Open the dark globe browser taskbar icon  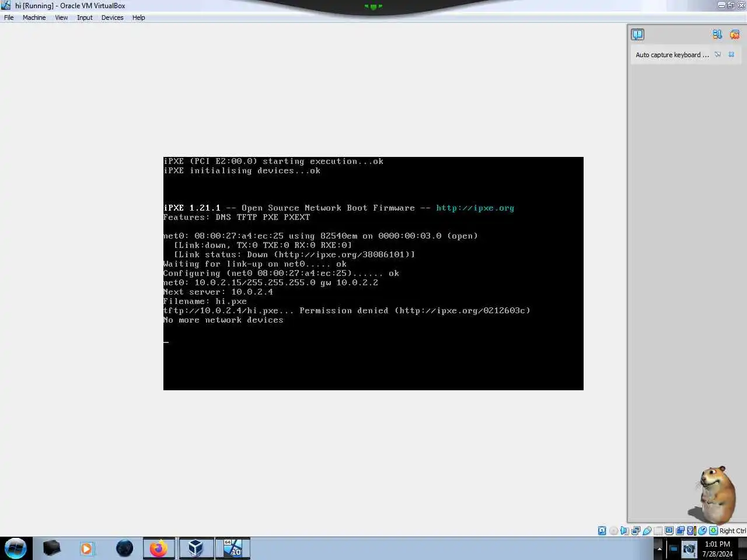[x=124, y=548]
